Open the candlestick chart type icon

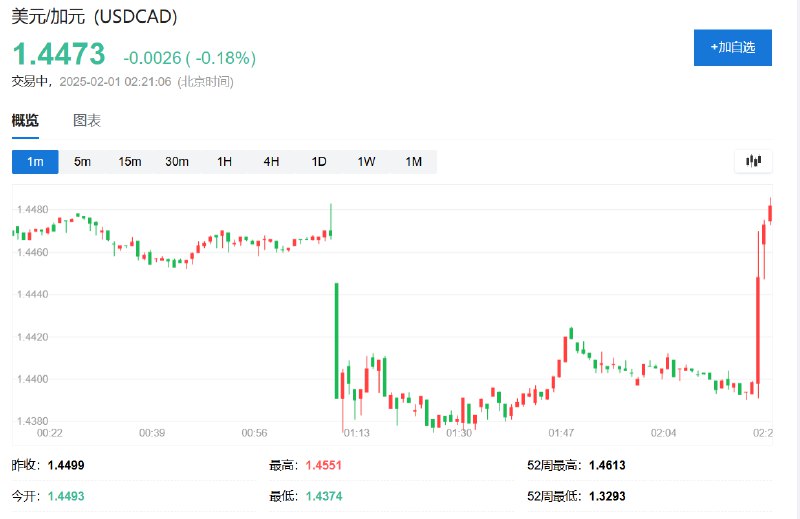753,161
